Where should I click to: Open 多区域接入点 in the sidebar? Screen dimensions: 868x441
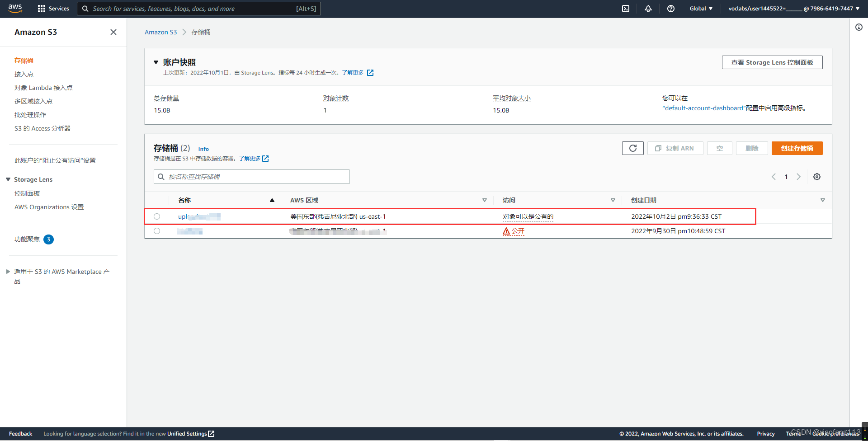[33, 101]
